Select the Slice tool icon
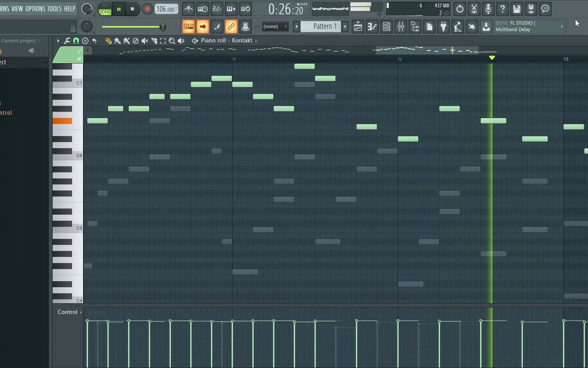 tap(154, 41)
